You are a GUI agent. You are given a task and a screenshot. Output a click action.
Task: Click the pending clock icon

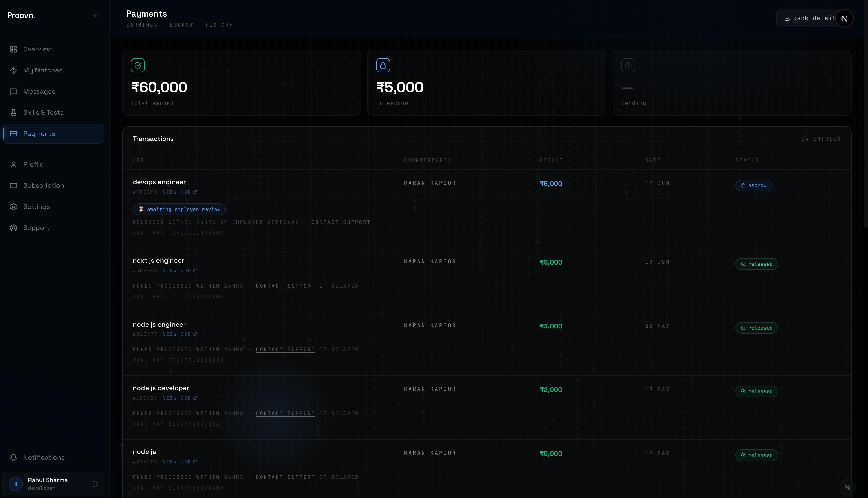628,65
